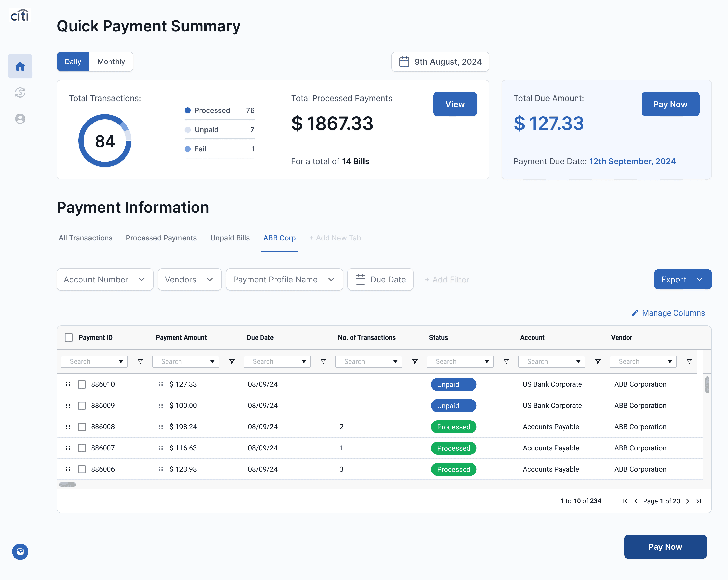Image resolution: width=728 pixels, height=580 pixels.
Task: Go to next page arrow in pagination
Action: coord(688,501)
